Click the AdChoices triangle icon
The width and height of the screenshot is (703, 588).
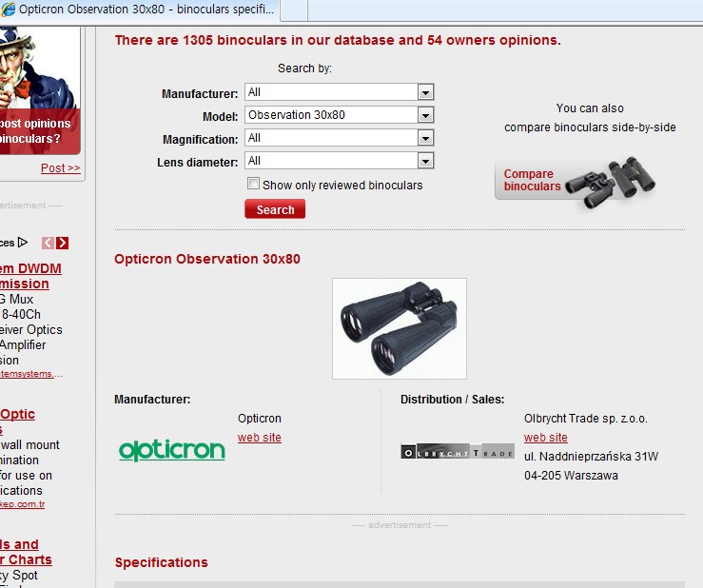(23, 243)
